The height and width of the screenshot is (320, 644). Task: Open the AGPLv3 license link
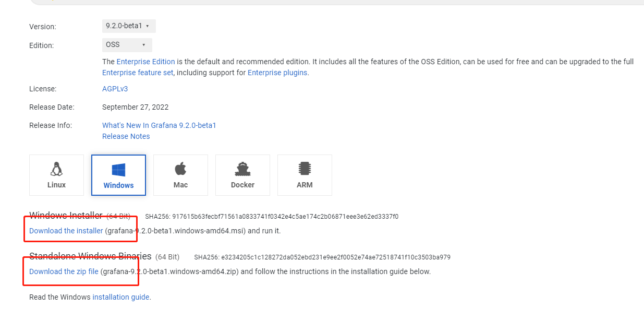[x=115, y=89]
